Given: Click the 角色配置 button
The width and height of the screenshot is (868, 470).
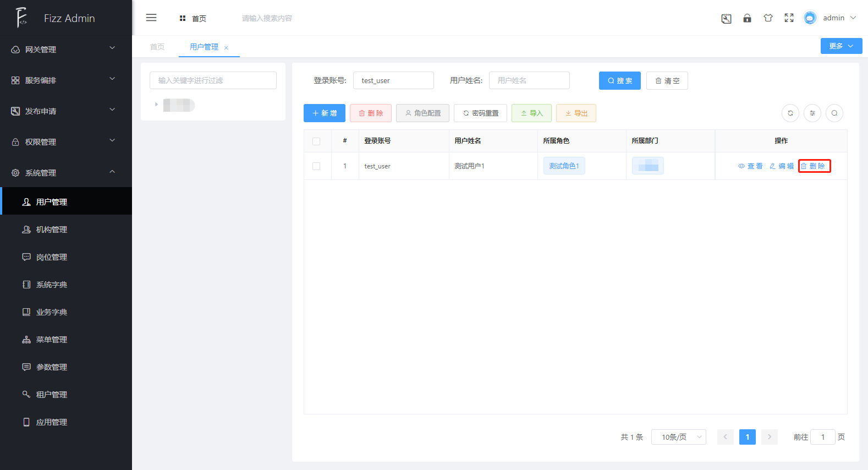Looking at the screenshot, I should 422,113.
